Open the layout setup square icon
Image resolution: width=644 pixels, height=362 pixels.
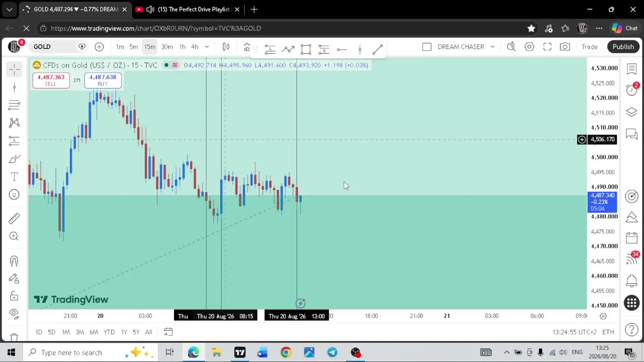(x=427, y=47)
